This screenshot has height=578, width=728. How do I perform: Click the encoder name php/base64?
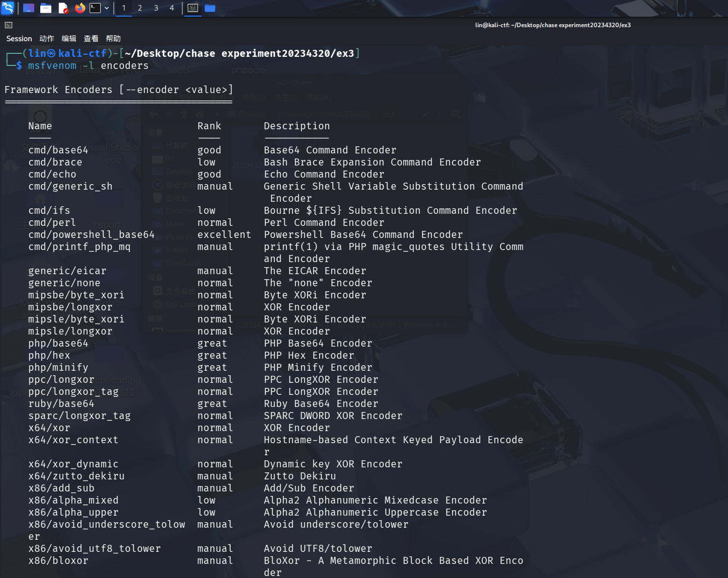[x=58, y=344]
